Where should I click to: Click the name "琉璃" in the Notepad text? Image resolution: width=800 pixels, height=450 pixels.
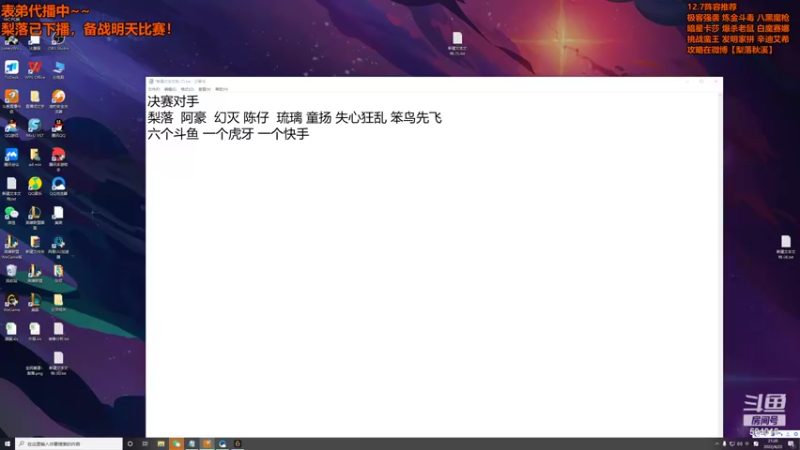[x=289, y=118]
